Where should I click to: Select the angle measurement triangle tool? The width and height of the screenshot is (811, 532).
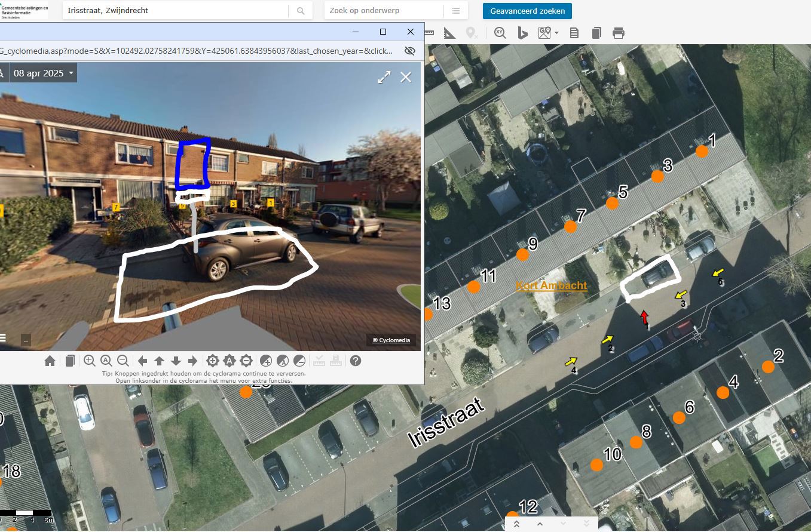449,33
